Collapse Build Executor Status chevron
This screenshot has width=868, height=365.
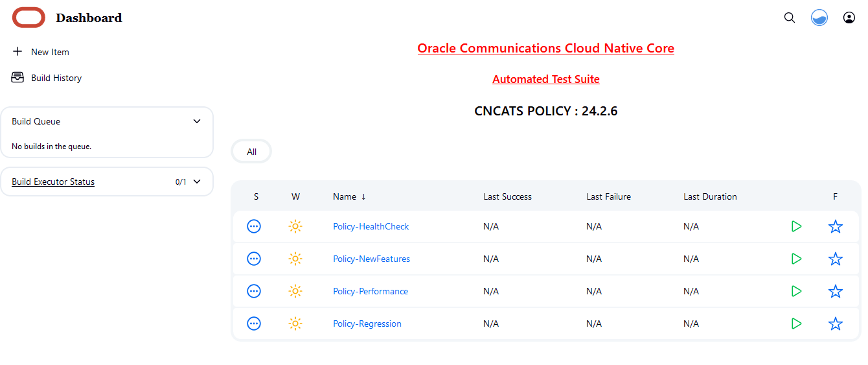[x=197, y=182]
